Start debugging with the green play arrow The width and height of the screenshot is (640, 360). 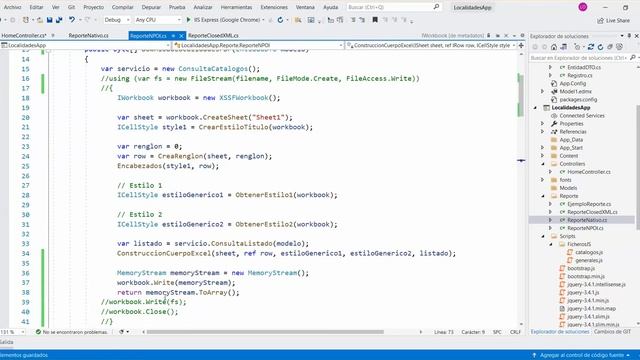point(189,20)
